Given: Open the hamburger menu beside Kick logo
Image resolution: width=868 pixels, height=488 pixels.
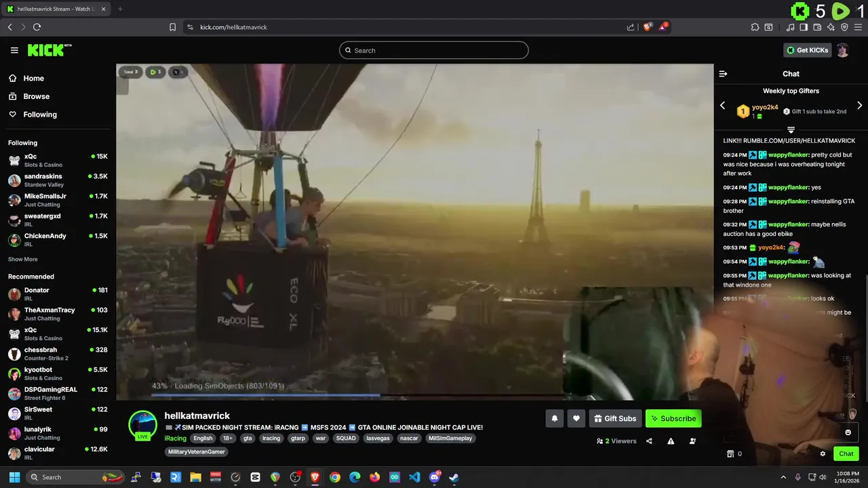Looking at the screenshot, I should point(14,50).
